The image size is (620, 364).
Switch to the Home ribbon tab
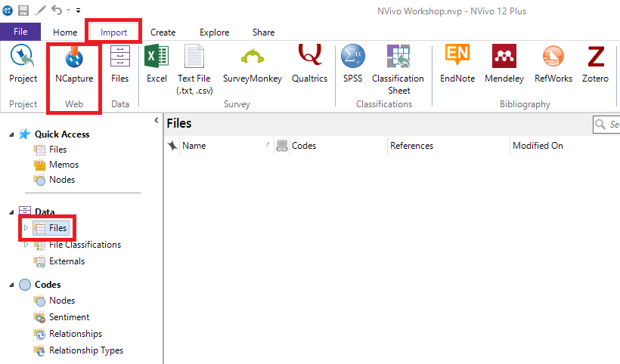(65, 32)
